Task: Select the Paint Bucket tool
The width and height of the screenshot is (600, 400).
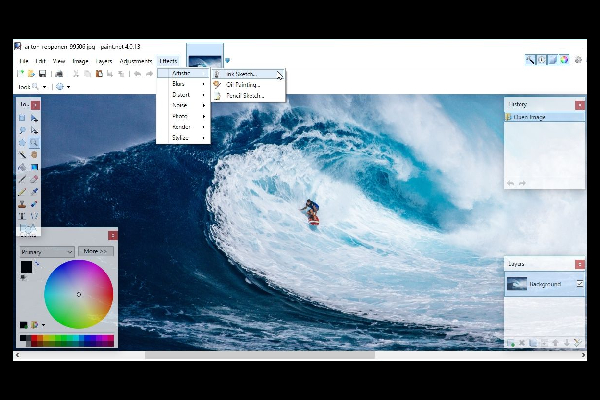Action: (x=23, y=167)
